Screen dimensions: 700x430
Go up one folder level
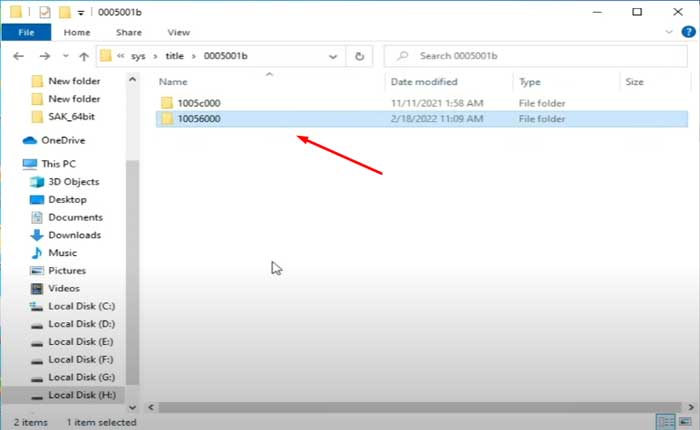tap(83, 56)
